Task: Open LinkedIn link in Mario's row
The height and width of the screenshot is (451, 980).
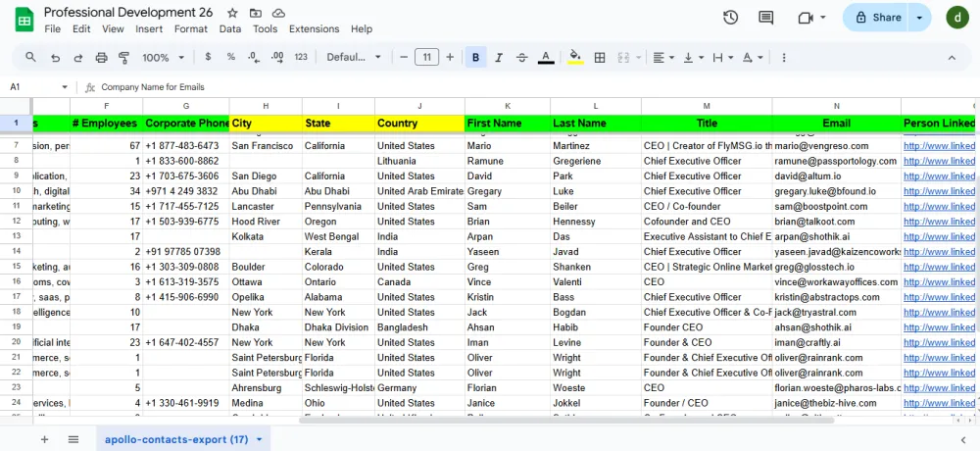Action: 939,146
